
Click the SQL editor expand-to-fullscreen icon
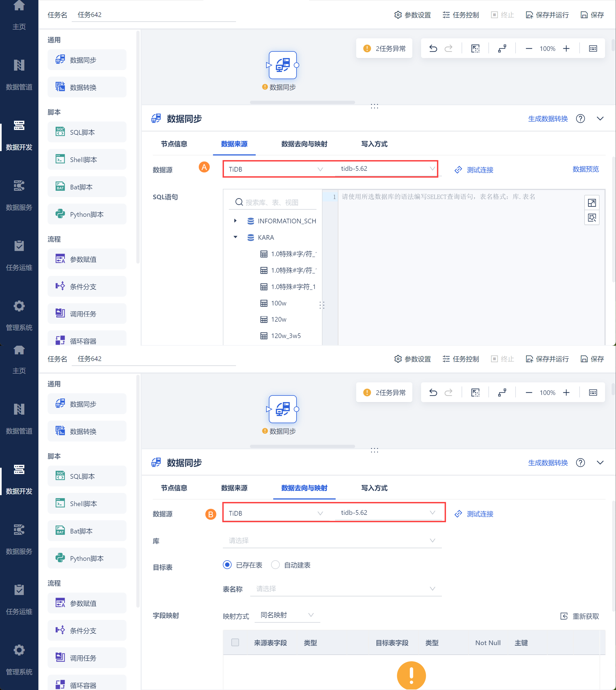tap(592, 203)
